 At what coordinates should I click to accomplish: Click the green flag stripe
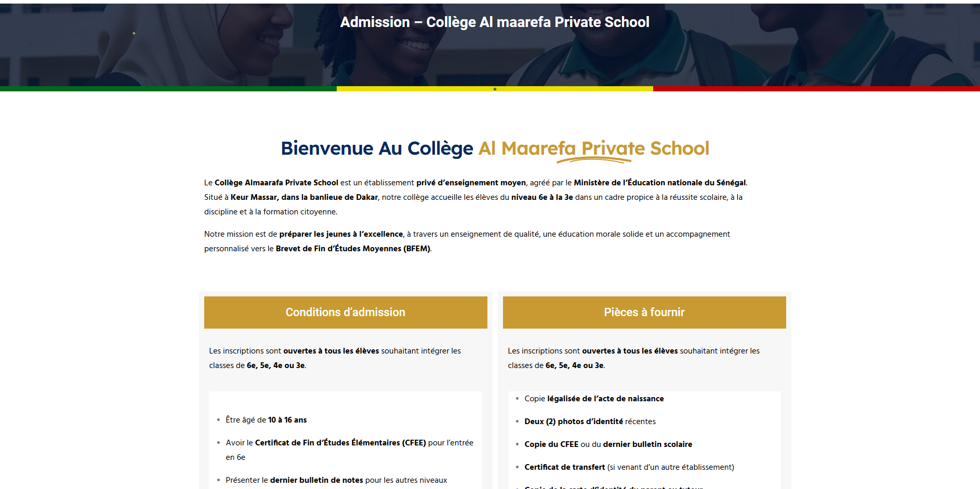(168, 89)
